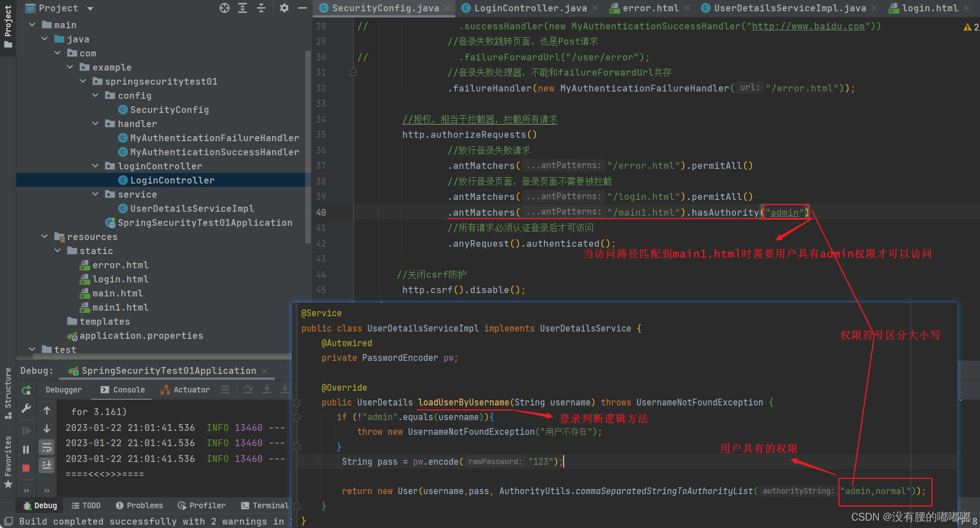Click the http://www.baidu.com link in code

pyautogui.click(x=808, y=26)
